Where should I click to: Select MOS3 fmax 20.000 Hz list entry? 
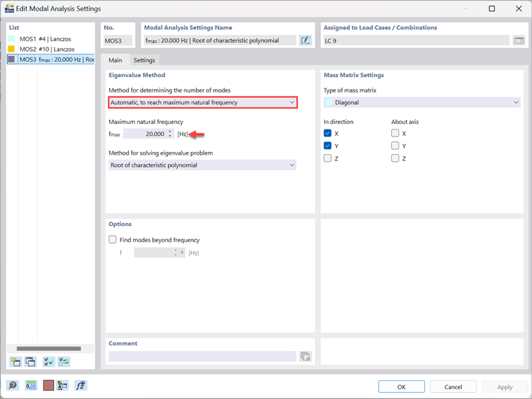pos(50,59)
